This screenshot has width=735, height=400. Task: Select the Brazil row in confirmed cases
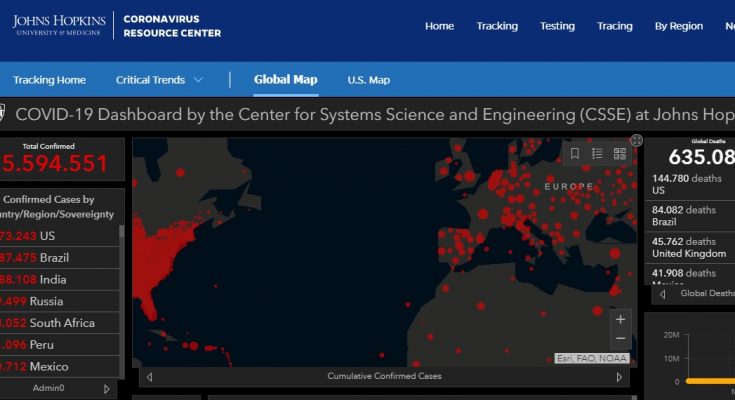click(x=60, y=258)
